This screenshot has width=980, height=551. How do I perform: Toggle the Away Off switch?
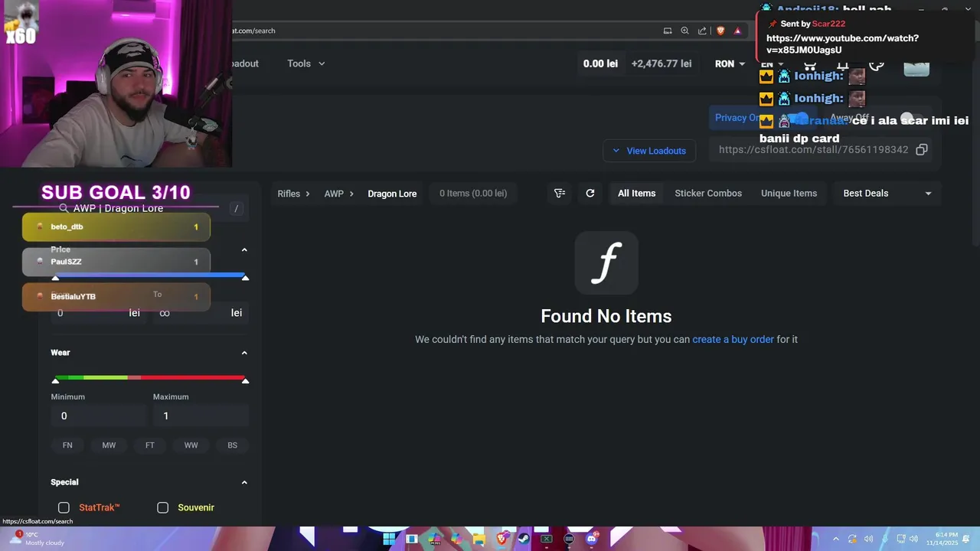pos(910,119)
